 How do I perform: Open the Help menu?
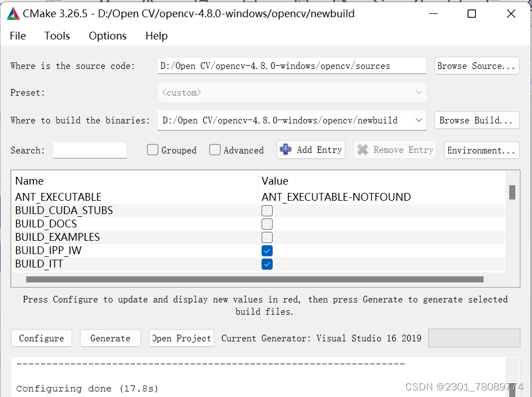point(156,36)
